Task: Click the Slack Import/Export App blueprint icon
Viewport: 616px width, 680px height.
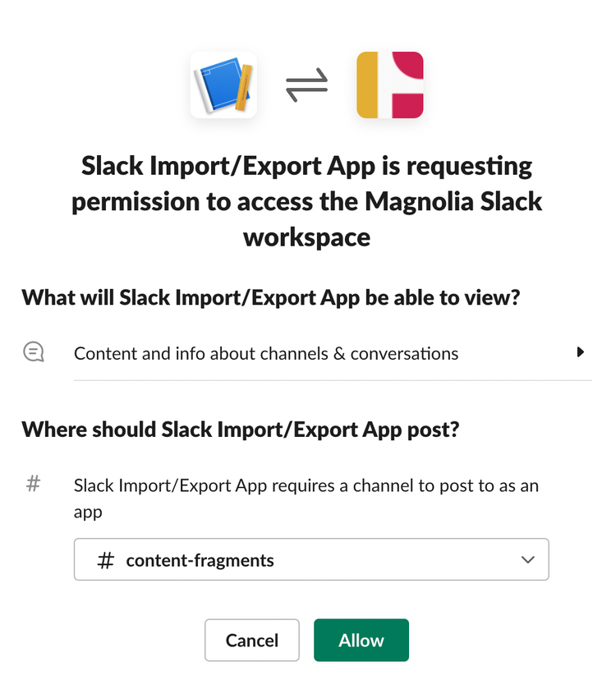Action: 223,85
